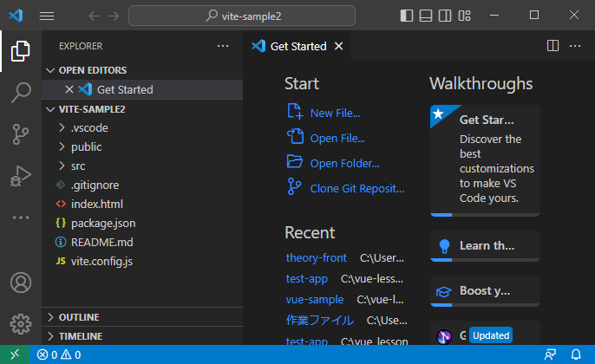Open index.html in the explorer
The width and height of the screenshot is (595, 364).
point(142,204)
